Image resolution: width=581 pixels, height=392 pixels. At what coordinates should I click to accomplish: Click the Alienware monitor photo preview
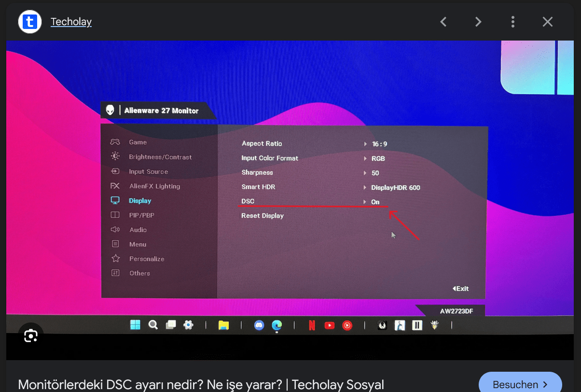click(290, 200)
